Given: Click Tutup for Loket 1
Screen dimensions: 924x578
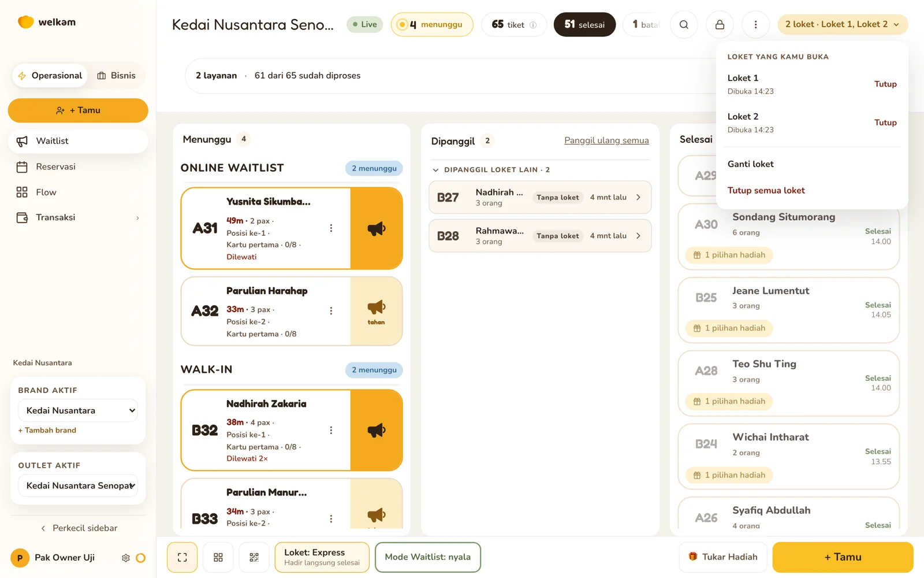Looking at the screenshot, I should pos(885,84).
